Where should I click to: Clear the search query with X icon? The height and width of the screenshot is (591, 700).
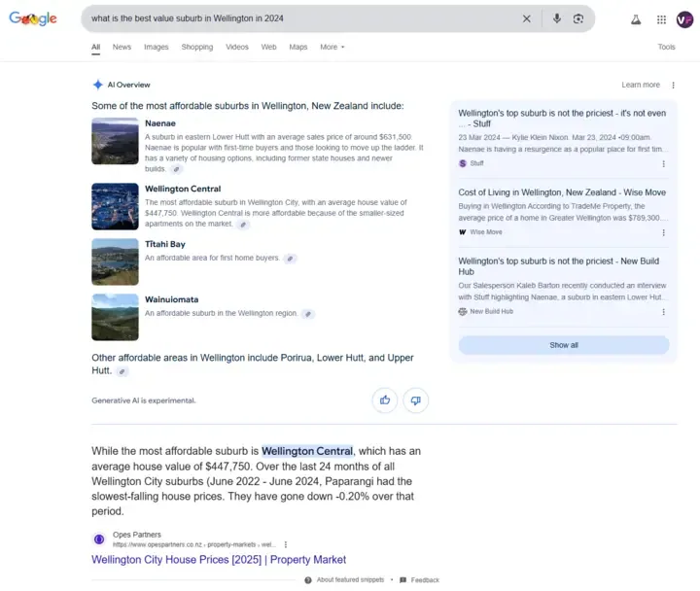click(x=527, y=18)
